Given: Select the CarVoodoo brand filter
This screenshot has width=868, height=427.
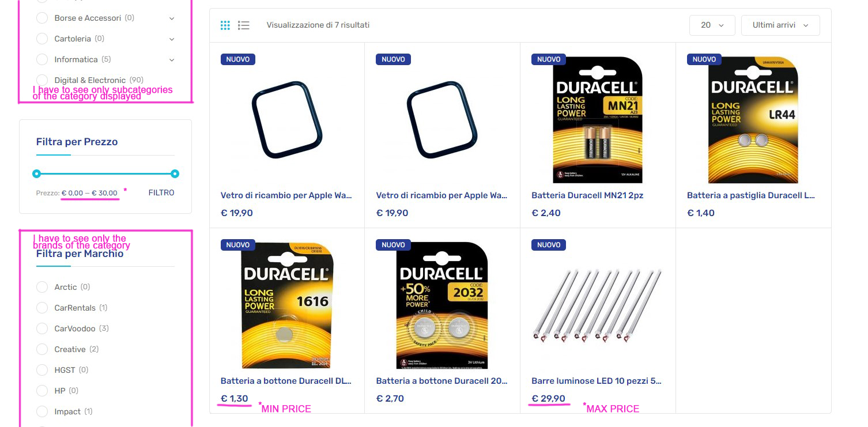Looking at the screenshot, I should (42, 328).
